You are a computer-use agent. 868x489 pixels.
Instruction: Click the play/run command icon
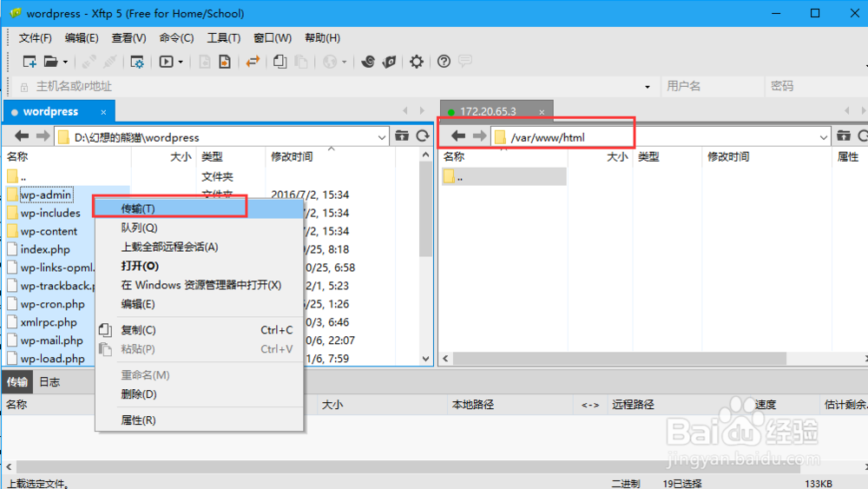pyautogui.click(x=166, y=62)
